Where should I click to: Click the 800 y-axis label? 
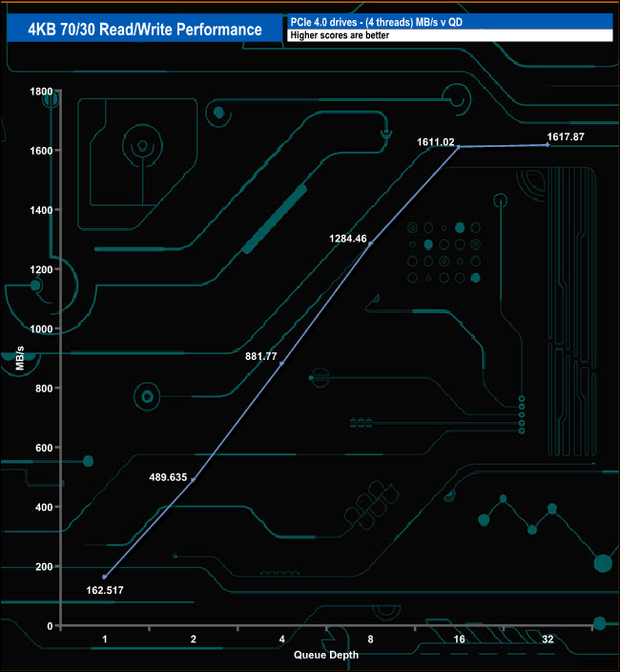44,388
